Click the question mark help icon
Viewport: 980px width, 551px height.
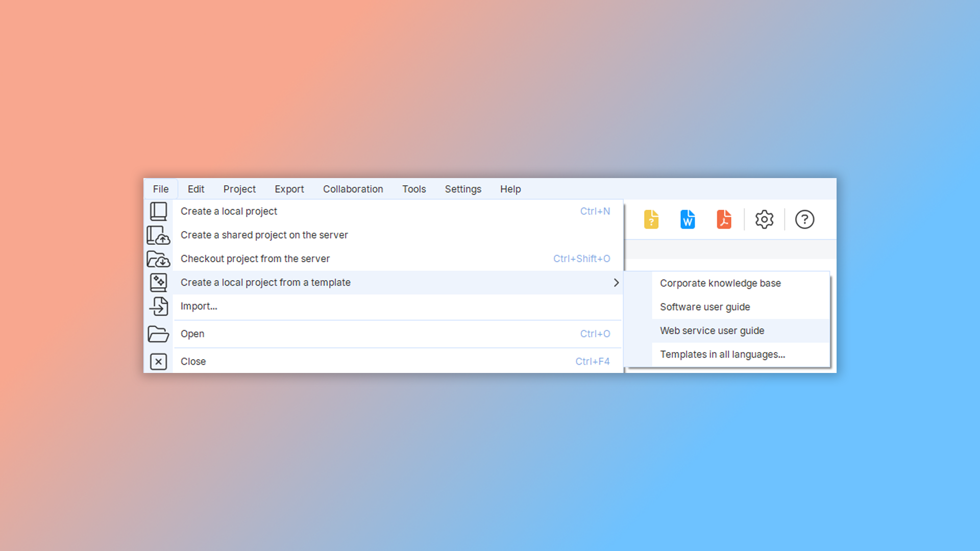pyautogui.click(x=804, y=219)
